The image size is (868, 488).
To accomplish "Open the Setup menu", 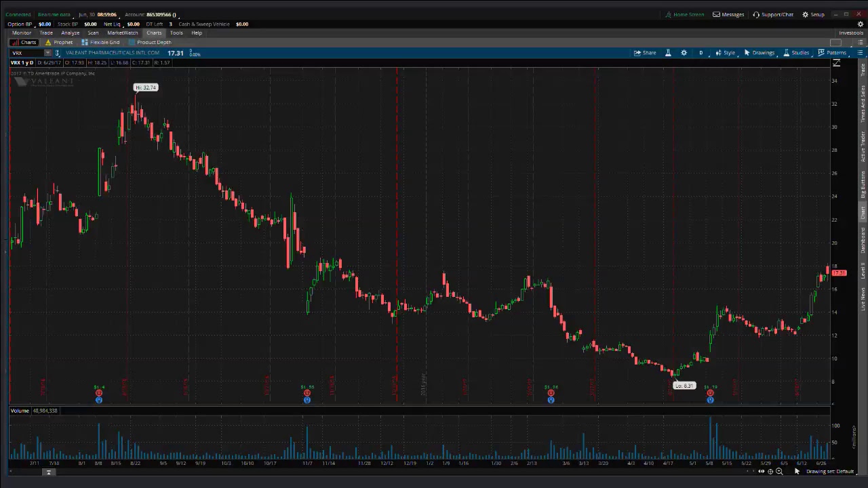I will (813, 14).
